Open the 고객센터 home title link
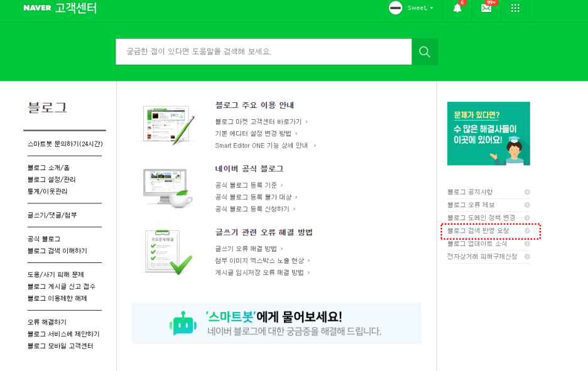The height and width of the screenshot is (371, 588). (x=76, y=8)
